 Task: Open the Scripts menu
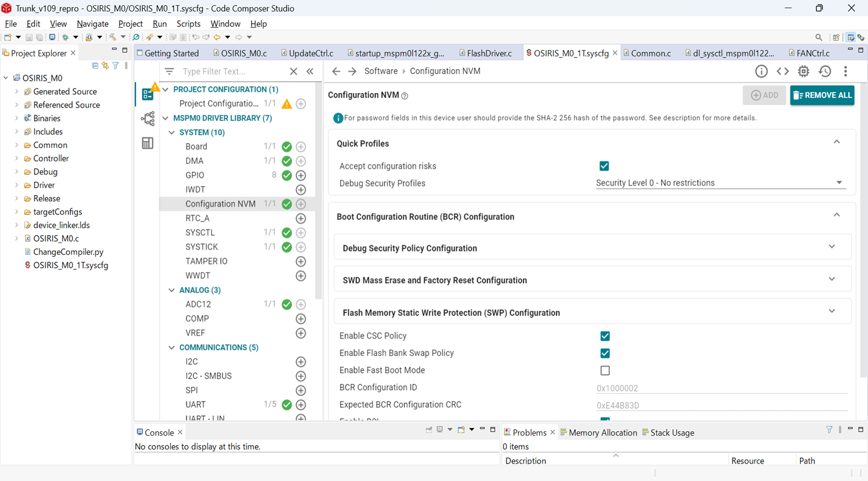[x=188, y=24]
